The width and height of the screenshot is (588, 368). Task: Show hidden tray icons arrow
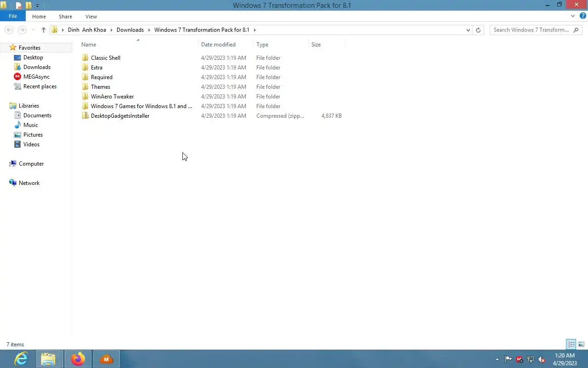click(497, 359)
